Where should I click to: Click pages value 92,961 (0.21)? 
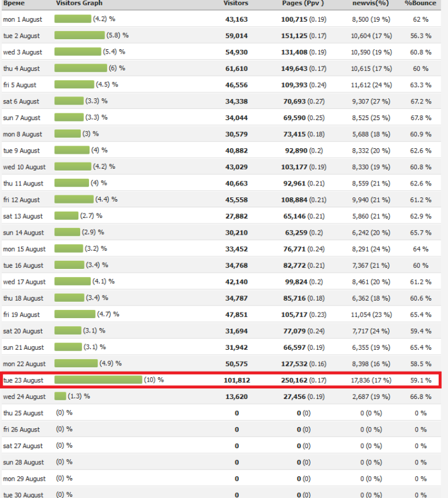[x=304, y=184]
